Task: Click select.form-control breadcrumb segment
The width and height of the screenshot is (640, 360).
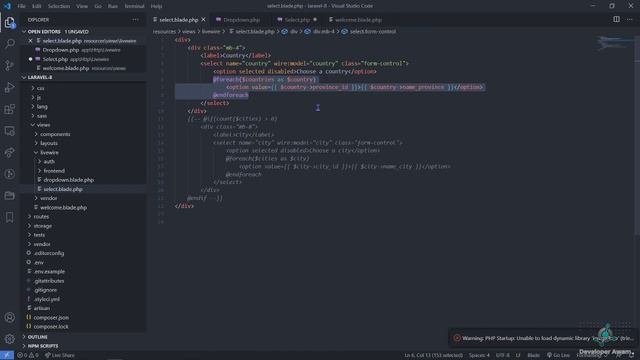Action: click(x=372, y=31)
